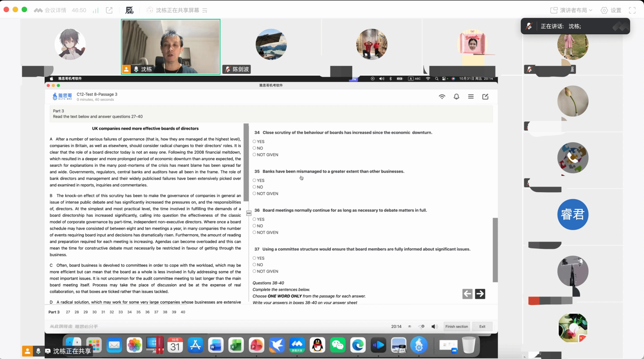Select NO for question 35
Image resolution: width=644 pixels, height=359 pixels.
point(254,187)
